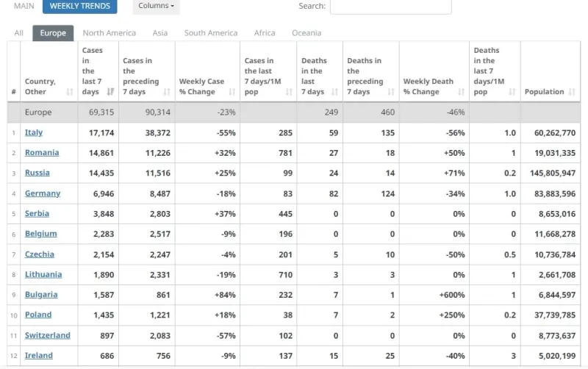
Task: Sort by Country, Other column icon
Action: (70, 92)
